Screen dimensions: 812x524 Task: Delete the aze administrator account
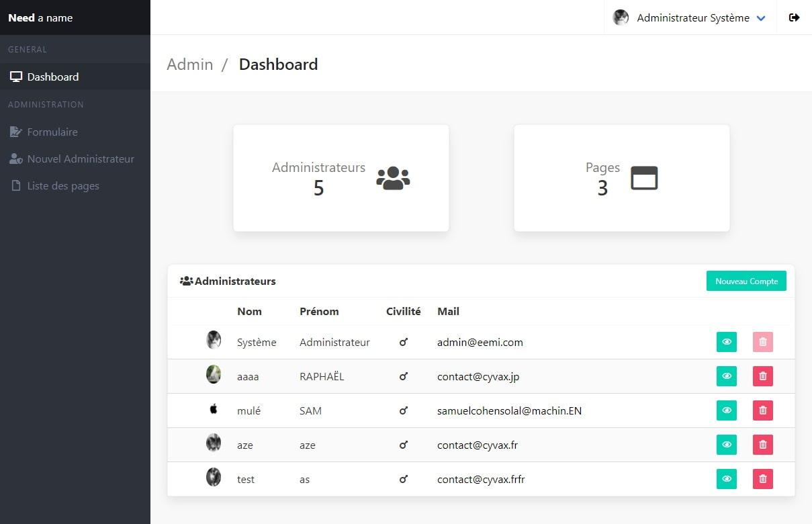(x=762, y=445)
